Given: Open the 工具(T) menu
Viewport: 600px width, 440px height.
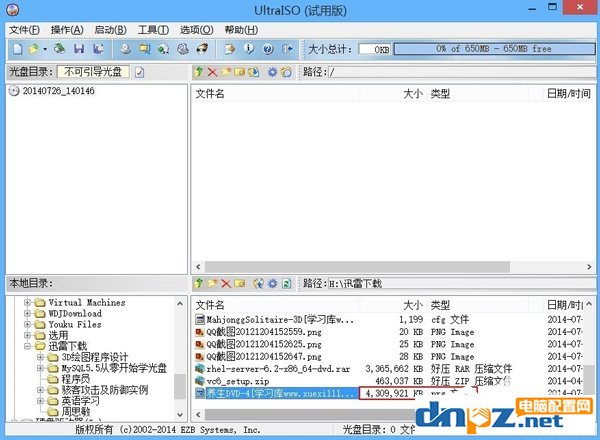Looking at the screenshot, I should [x=153, y=30].
